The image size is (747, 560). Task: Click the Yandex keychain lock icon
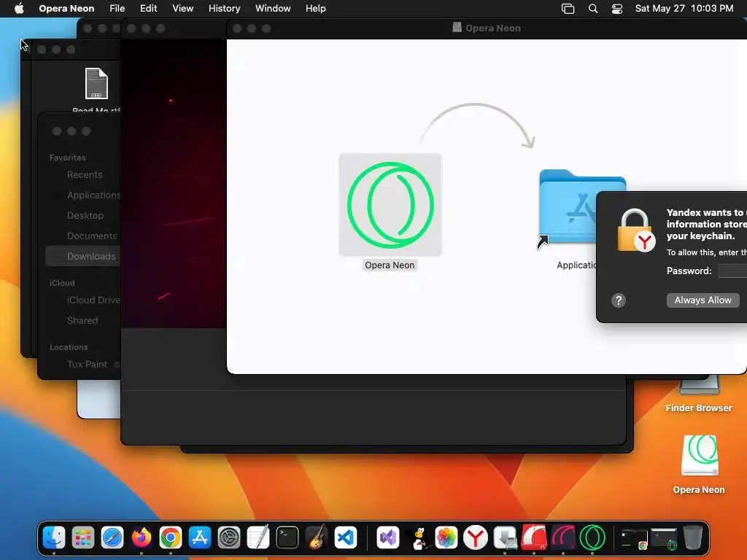pyautogui.click(x=636, y=230)
